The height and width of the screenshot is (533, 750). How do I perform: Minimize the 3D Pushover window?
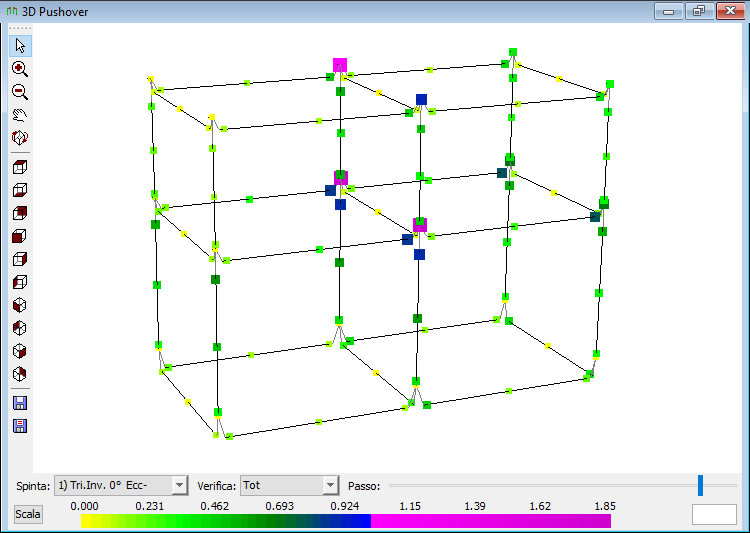(x=669, y=11)
